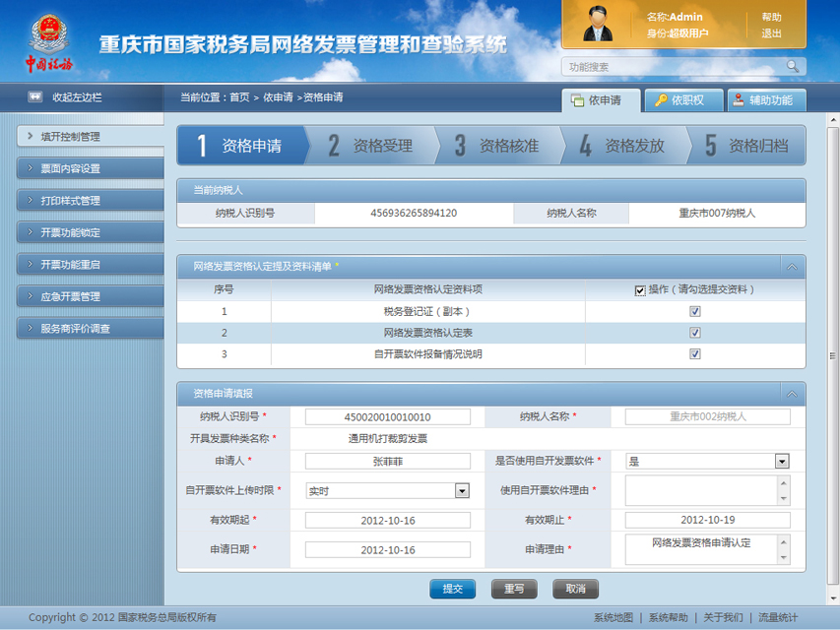Select step 3 资格核准
This screenshot has height=630, width=840.
498,145
